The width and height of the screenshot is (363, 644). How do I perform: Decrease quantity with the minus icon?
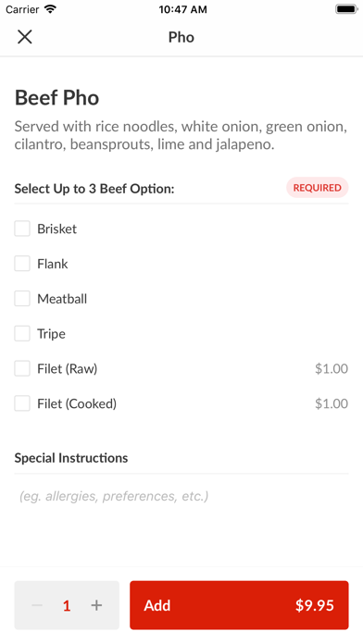[x=37, y=605]
